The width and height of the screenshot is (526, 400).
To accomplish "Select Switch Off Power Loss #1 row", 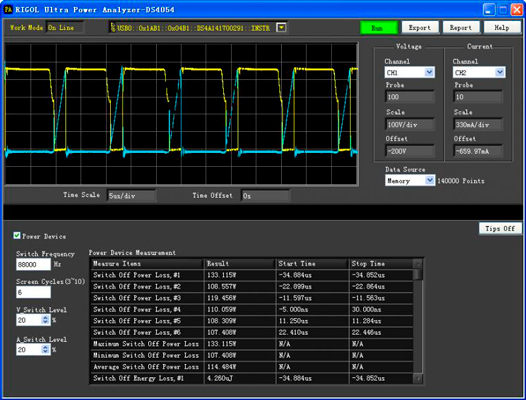I will pos(252,275).
